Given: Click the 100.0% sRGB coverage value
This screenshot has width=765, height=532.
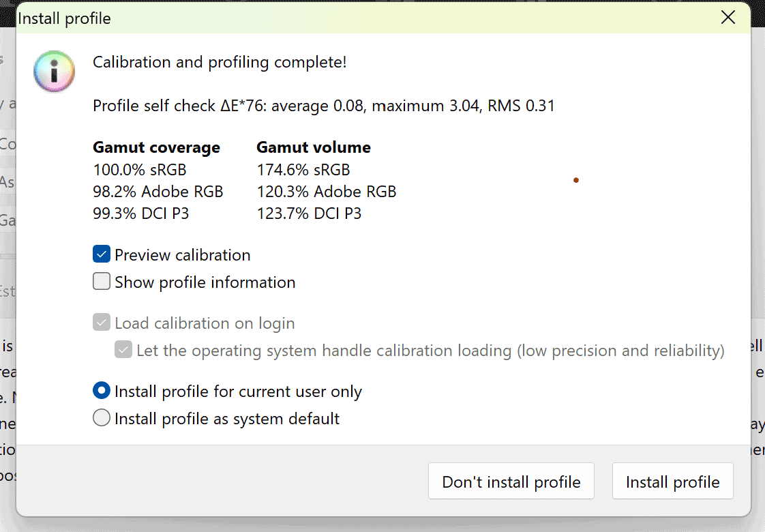Looking at the screenshot, I should click(x=140, y=170).
